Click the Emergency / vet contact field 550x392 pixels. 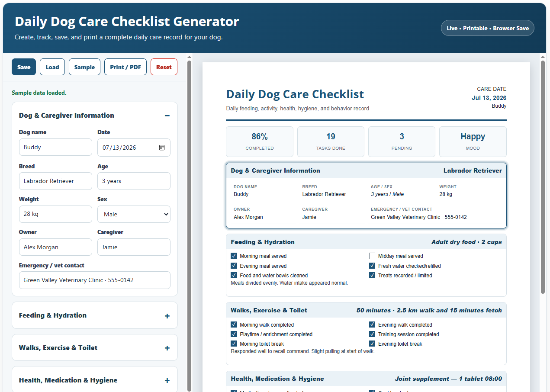click(x=95, y=280)
